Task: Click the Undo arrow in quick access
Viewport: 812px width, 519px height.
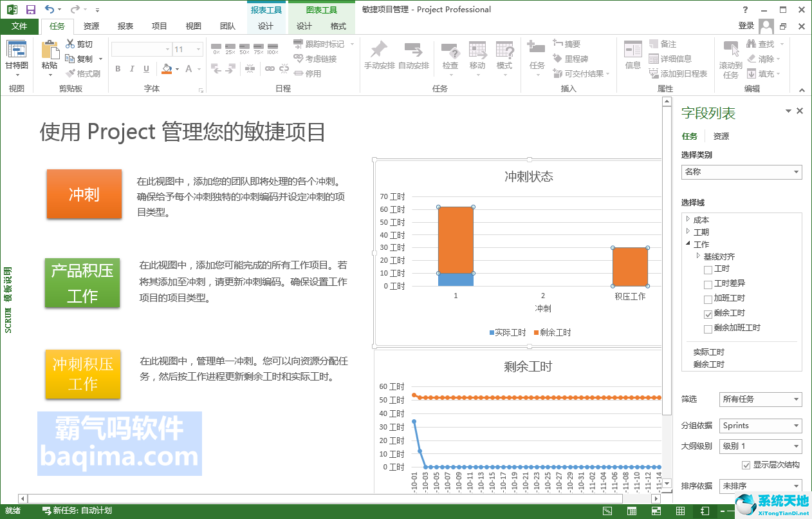Action: (50, 10)
